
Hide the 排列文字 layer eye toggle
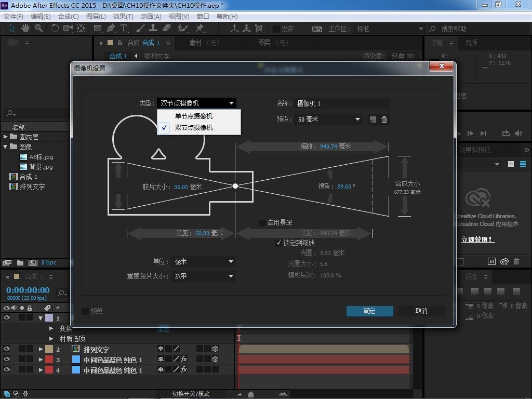click(6, 349)
